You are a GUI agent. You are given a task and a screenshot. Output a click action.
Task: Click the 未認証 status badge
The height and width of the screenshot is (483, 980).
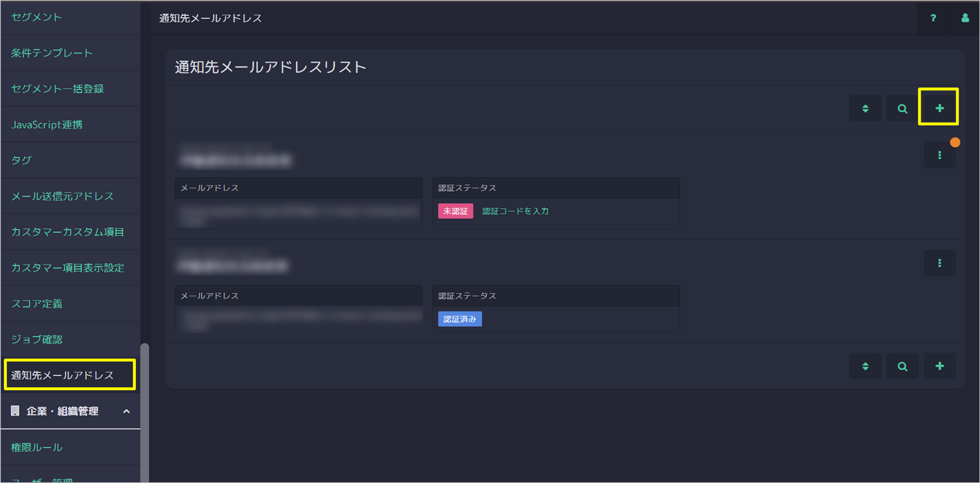[x=455, y=210]
